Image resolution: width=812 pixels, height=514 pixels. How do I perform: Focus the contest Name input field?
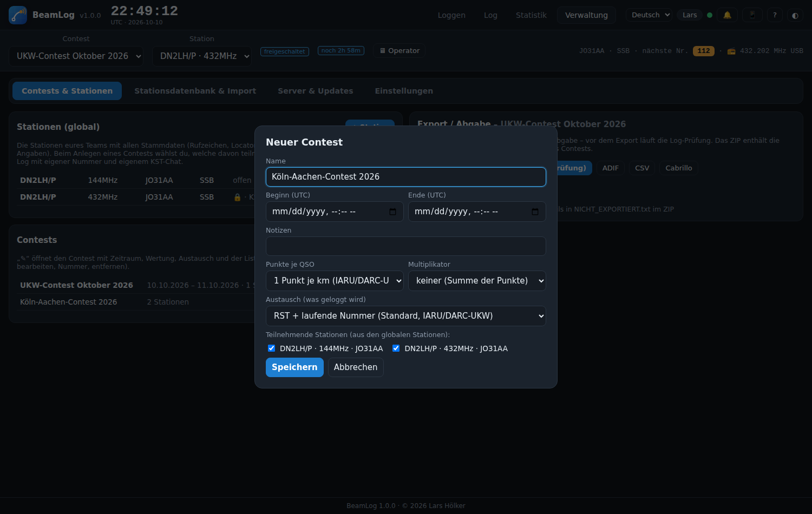pyautogui.click(x=406, y=177)
